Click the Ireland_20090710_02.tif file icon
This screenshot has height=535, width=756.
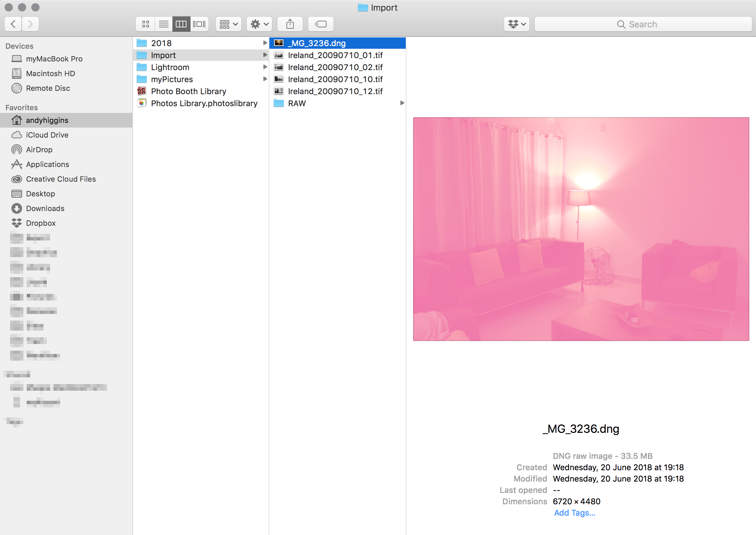279,67
